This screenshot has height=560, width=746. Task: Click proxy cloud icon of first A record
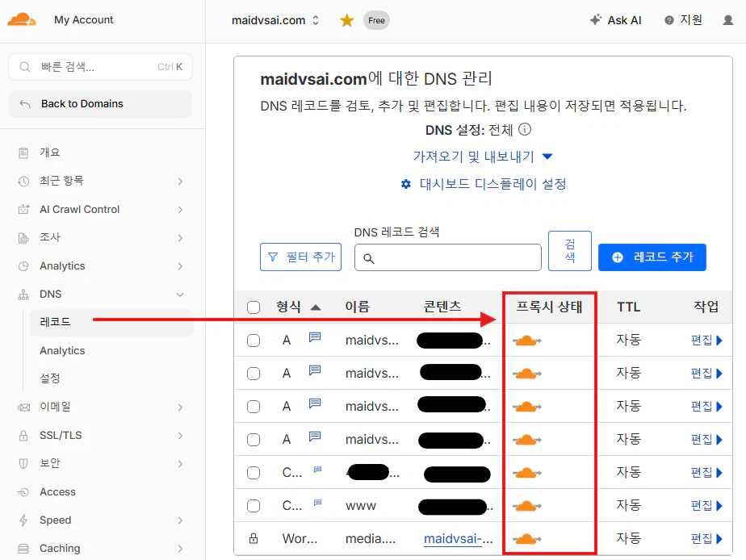(526, 341)
